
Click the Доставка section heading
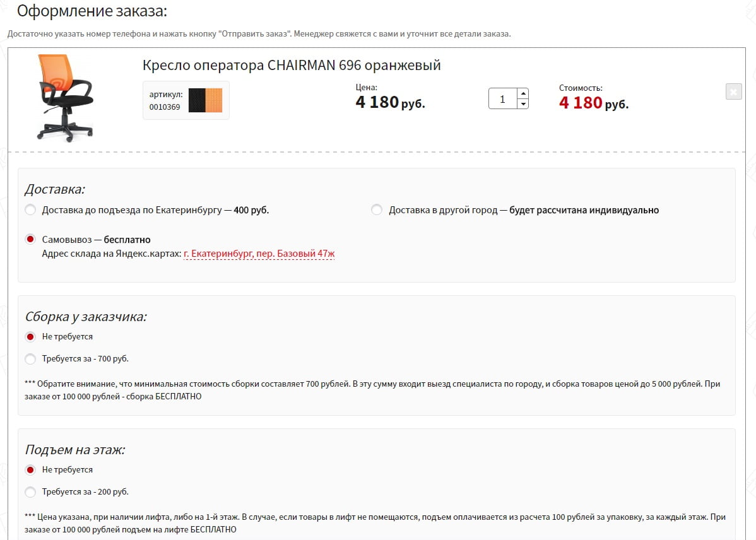(55, 189)
